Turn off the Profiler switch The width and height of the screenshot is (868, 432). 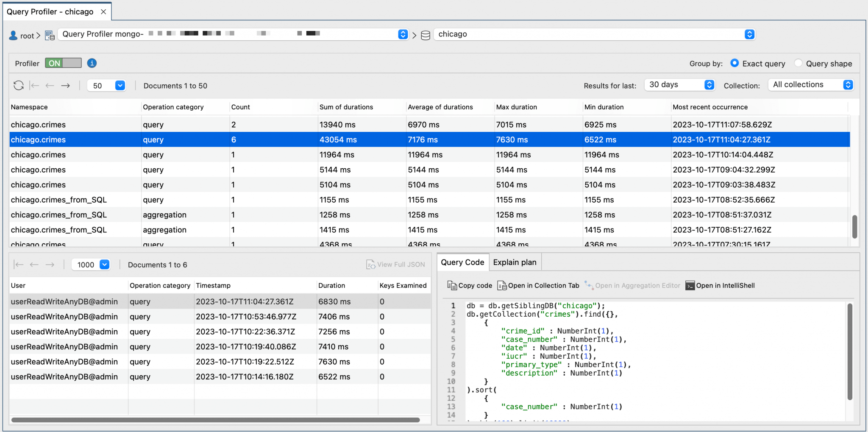coord(63,63)
